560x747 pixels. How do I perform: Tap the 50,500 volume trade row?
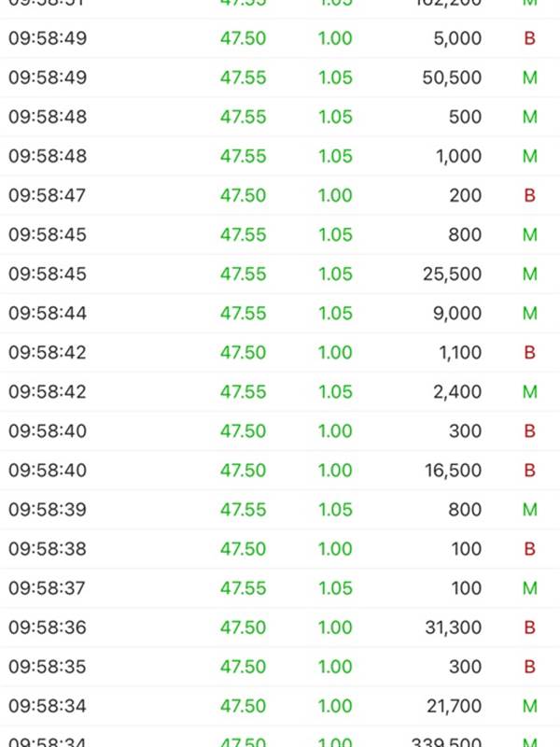[280, 78]
